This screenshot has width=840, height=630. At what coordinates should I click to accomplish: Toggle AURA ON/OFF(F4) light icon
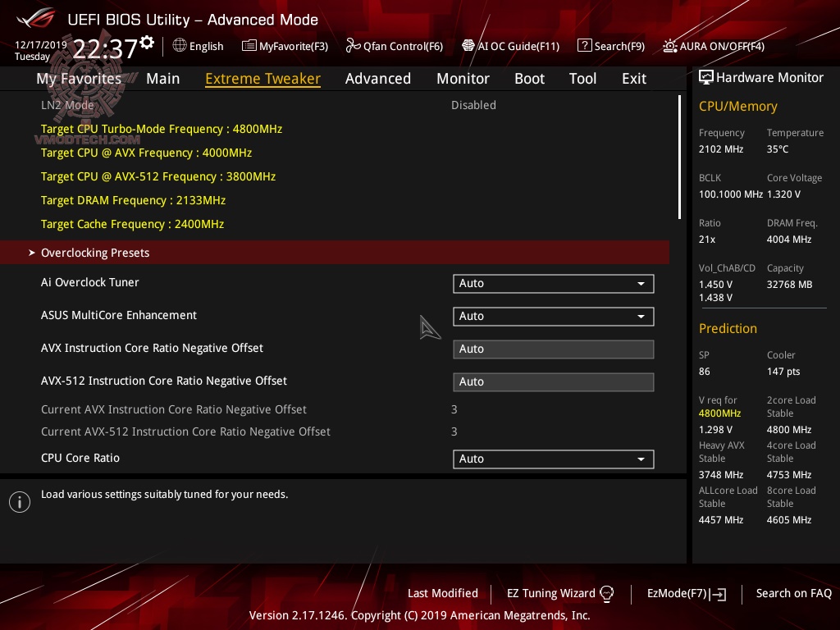[669, 46]
